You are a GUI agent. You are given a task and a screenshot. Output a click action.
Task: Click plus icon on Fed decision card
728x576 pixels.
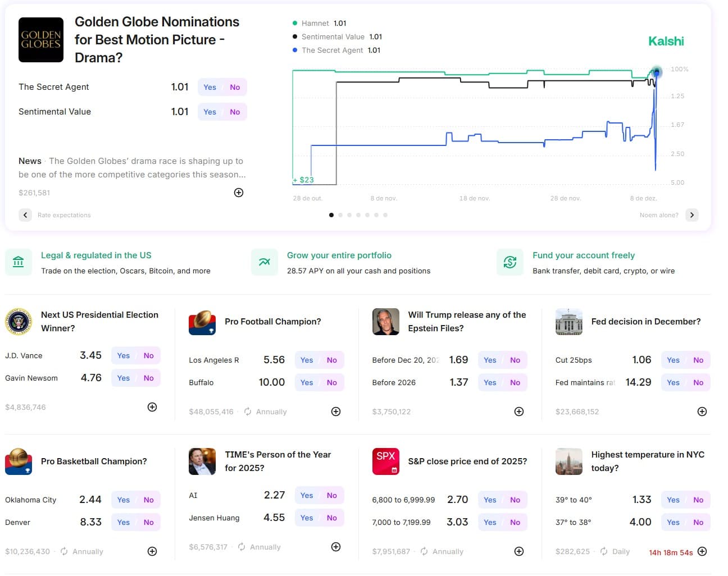[702, 412]
